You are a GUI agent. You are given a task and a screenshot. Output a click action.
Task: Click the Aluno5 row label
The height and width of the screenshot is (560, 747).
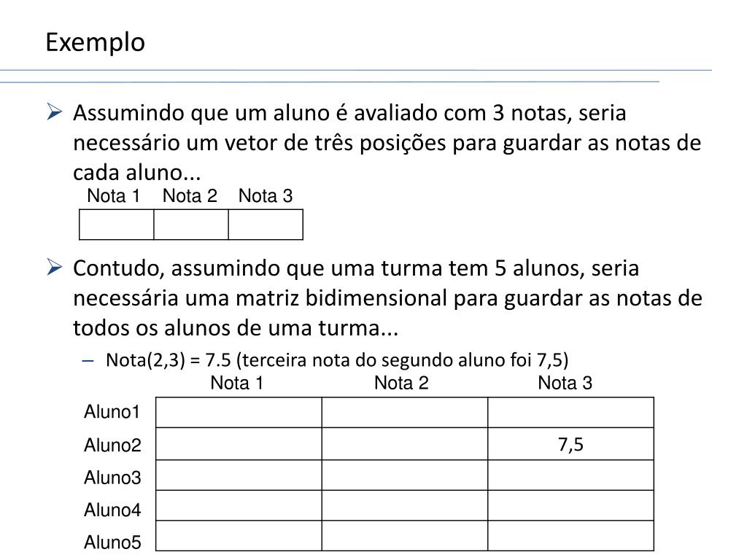point(112,542)
